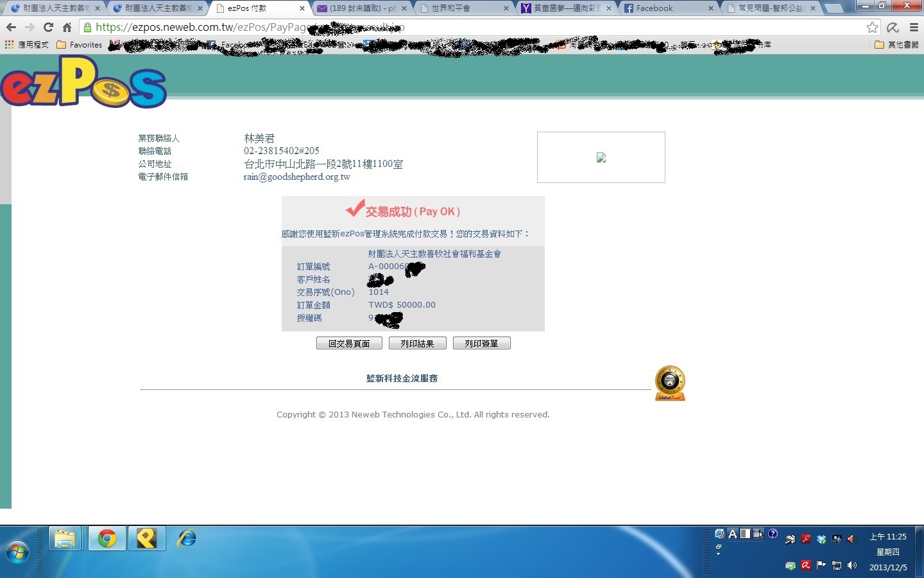Click the Copyright © 2013 Neweb Technologies line
924x578 pixels.
(413, 415)
